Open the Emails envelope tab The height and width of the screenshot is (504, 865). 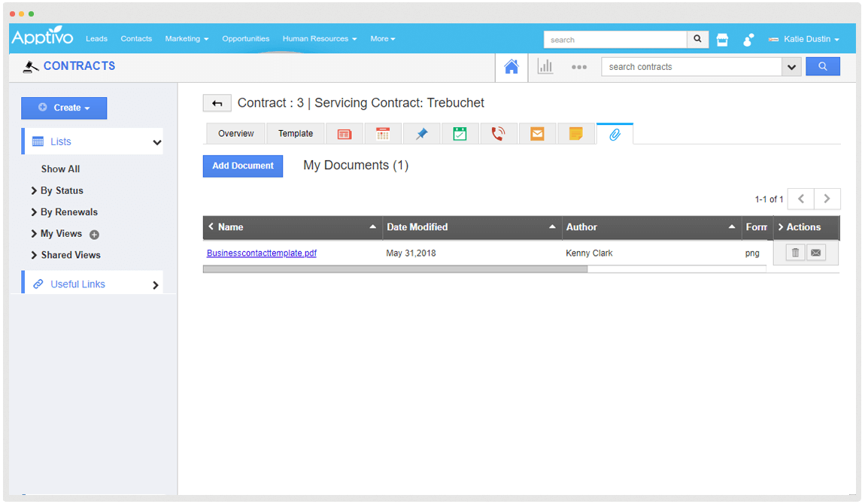tap(537, 134)
